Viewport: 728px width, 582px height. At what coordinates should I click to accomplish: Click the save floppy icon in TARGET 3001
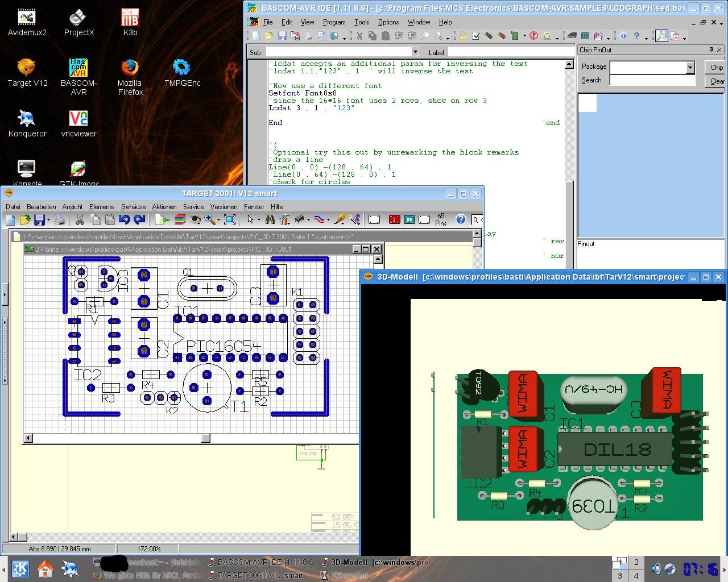click(x=39, y=219)
